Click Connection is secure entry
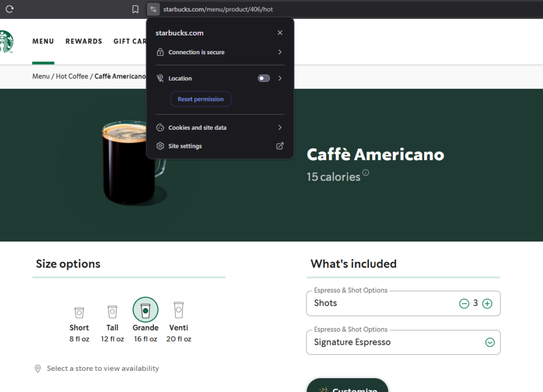 220,52
